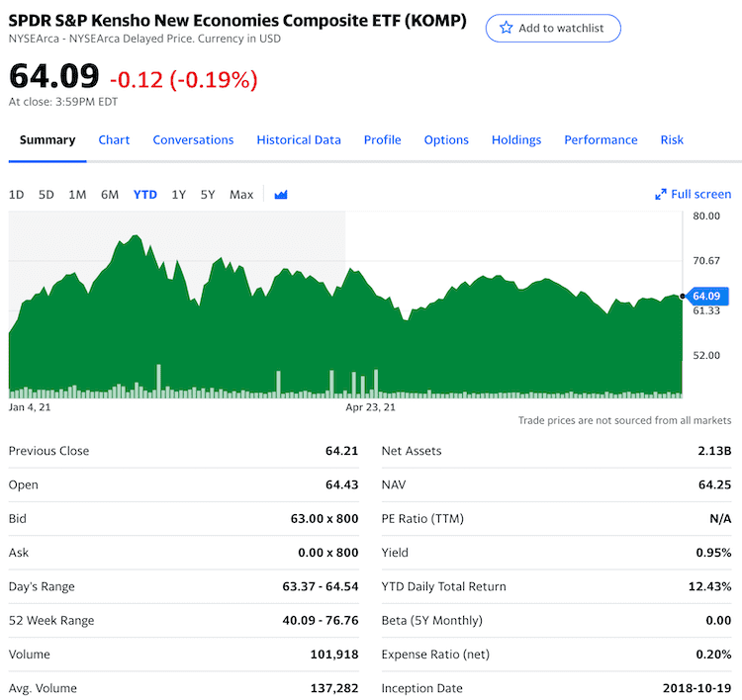Click the large 64.09 price quote
Viewport: 742px width, 700px height.
click(x=54, y=76)
